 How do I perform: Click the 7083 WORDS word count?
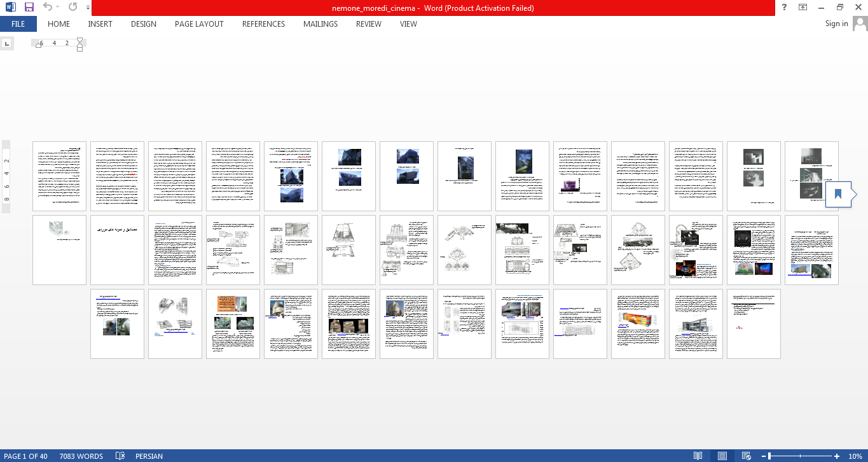click(x=81, y=456)
